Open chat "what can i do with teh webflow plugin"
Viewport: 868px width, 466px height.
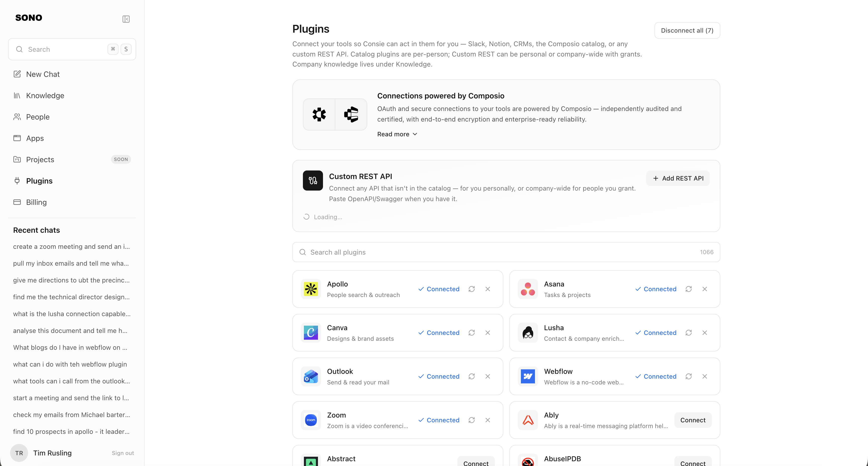(x=70, y=365)
